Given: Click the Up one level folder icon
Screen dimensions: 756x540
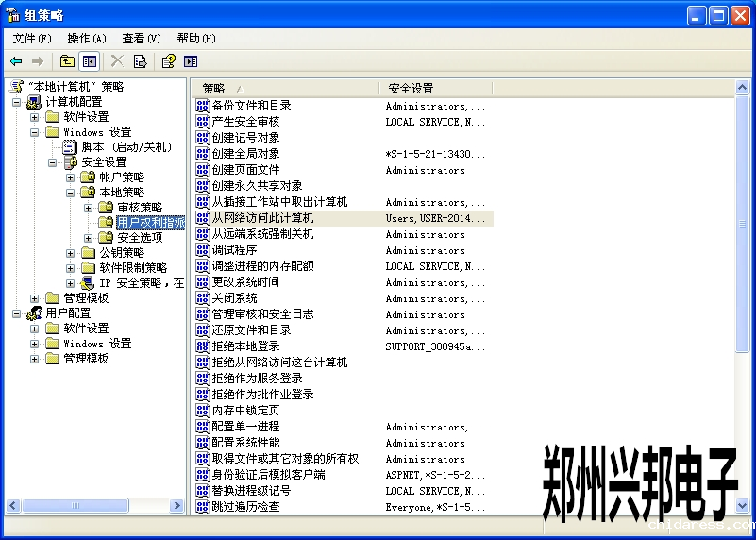Looking at the screenshot, I should click(x=67, y=61).
